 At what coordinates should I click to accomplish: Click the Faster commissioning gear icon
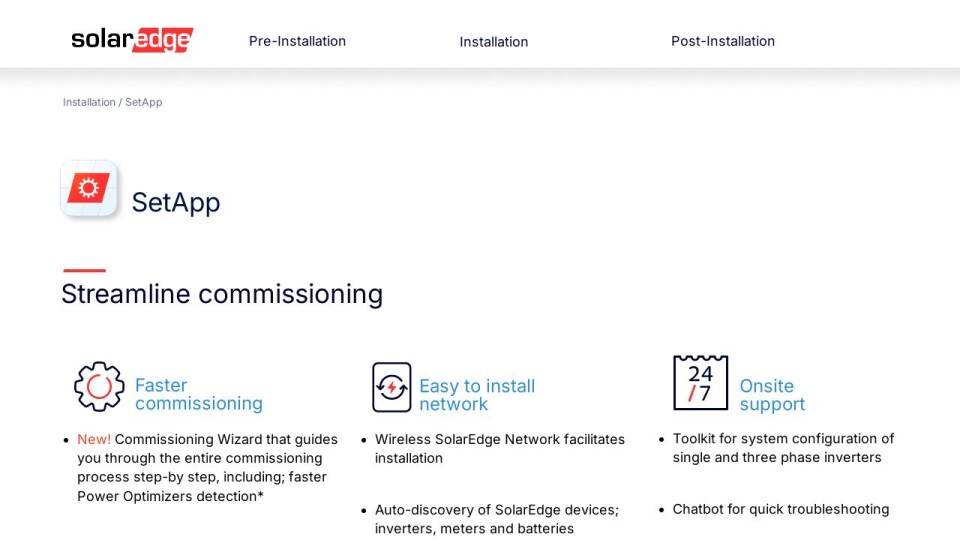point(99,386)
